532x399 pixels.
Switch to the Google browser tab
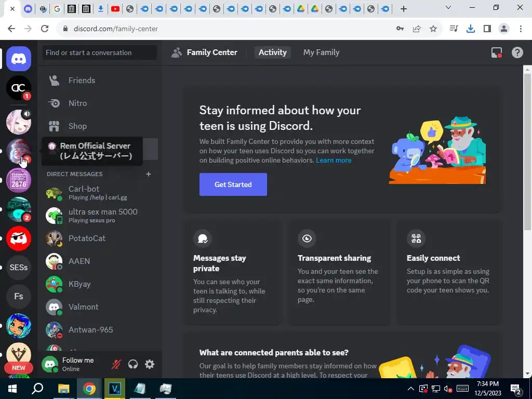coord(57,9)
